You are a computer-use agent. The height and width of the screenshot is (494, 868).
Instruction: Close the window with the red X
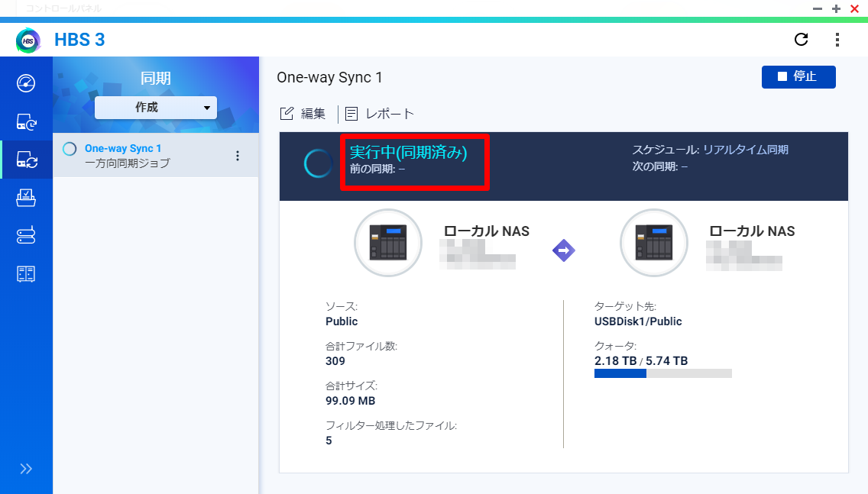[x=855, y=8]
